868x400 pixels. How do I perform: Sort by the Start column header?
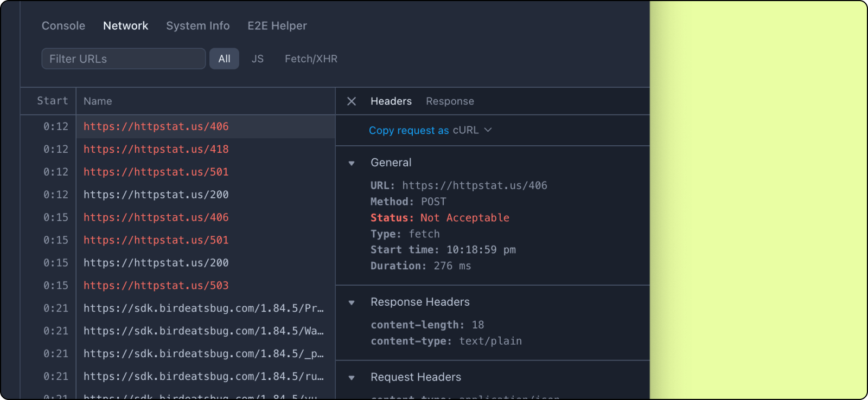(52, 101)
